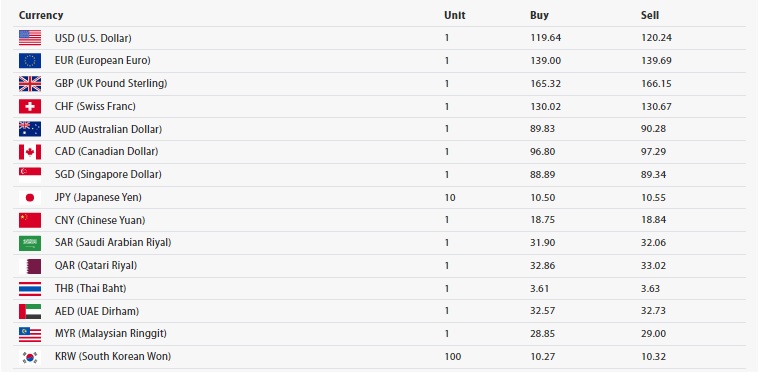Select the South Korean flag icon

(x=30, y=357)
